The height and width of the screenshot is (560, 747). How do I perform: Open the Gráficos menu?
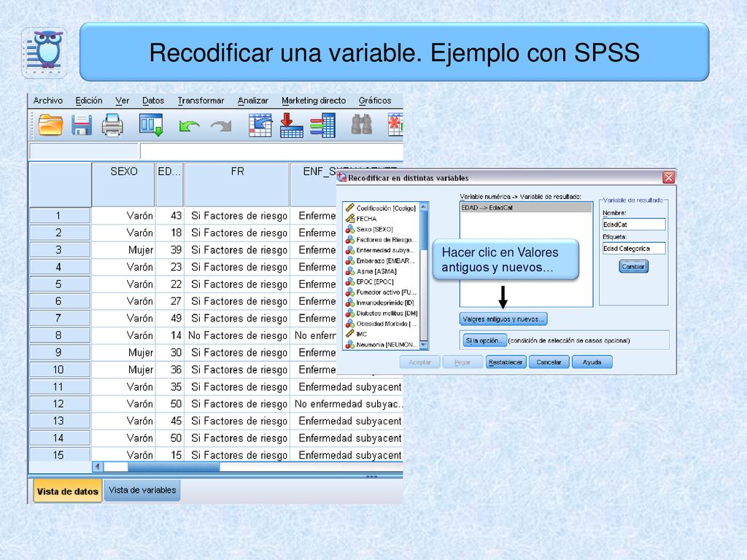coord(375,101)
